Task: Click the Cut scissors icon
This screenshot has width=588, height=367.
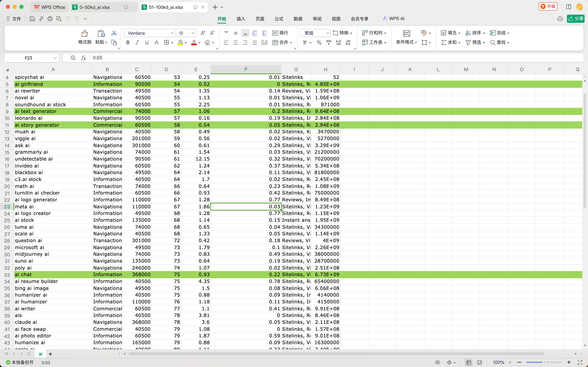Action: 114,33
